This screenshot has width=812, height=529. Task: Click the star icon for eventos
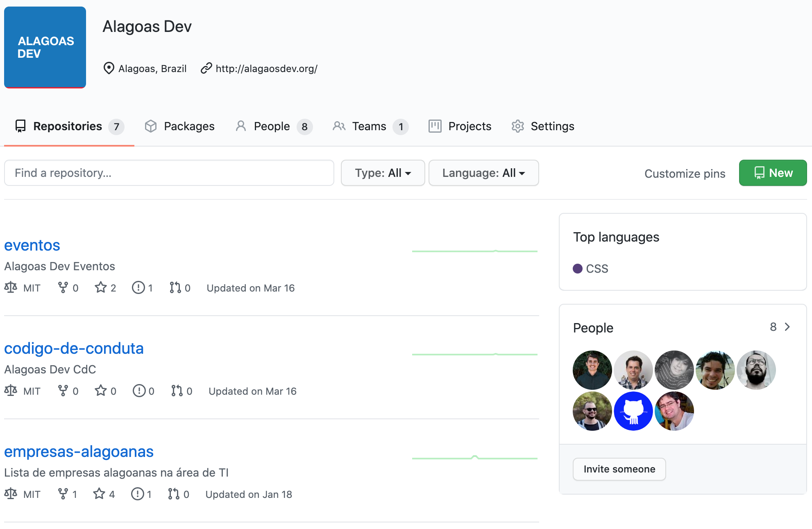click(101, 287)
